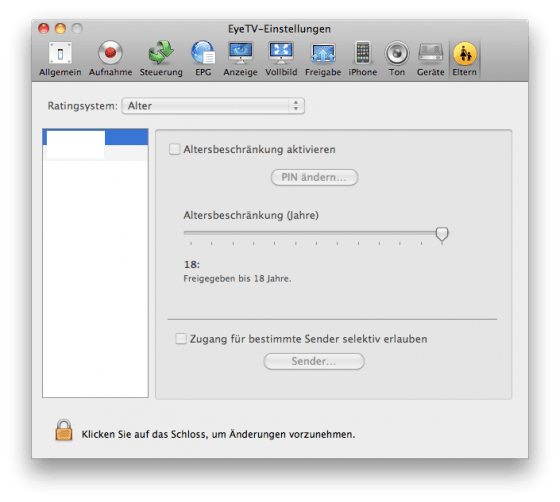Click the yellow minimize window button
560x502 pixels.
pyautogui.click(x=60, y=29)
